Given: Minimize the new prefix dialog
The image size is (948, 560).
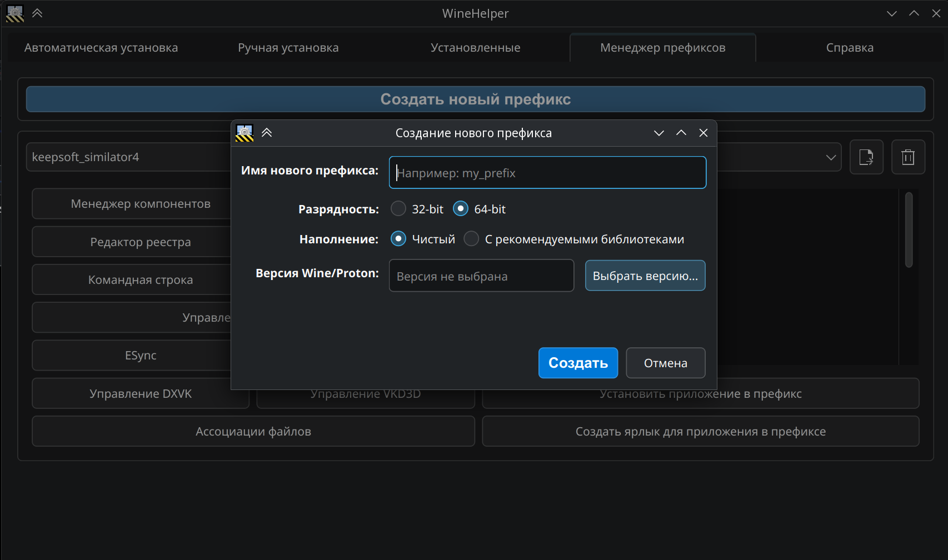Looking at the screenshot, I should click(658, 133).
